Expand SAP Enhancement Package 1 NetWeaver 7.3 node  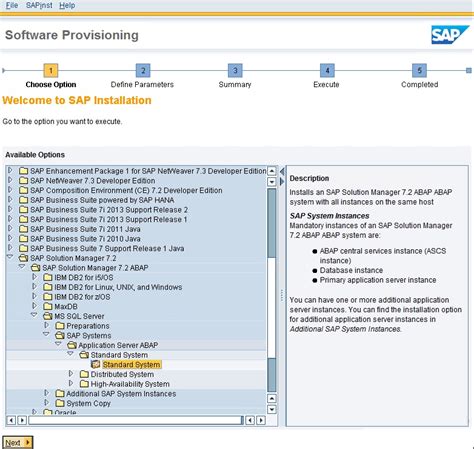click(x=10, y=170)
